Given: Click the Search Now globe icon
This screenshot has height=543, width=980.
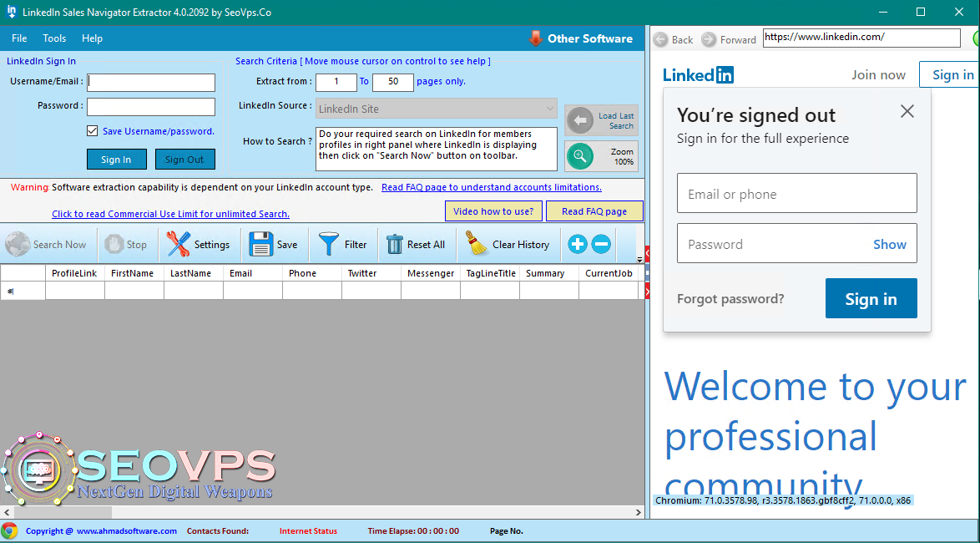Looking at the screenshot, I should (18, 245).
